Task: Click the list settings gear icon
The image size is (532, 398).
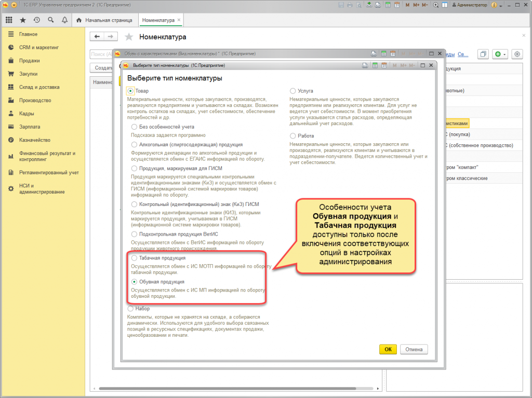Action: click(x=517, y=54)
